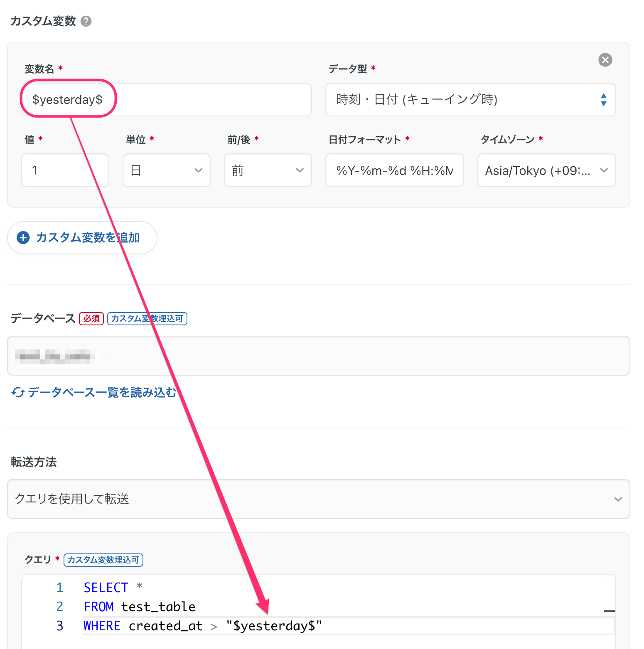Viewport: 644px width, 649px height.
Task: Open the 転送方法 dropdown
Action: tap(319, 499)
